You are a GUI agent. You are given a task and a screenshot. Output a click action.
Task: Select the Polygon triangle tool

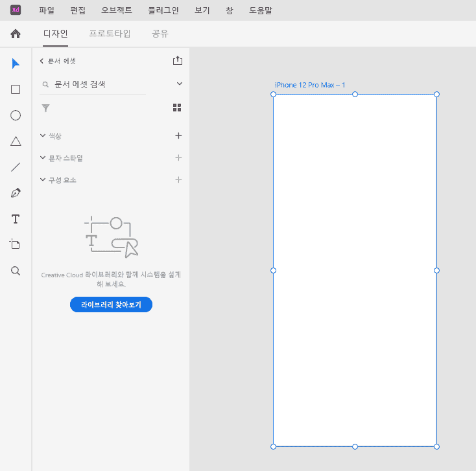[16, 141]
